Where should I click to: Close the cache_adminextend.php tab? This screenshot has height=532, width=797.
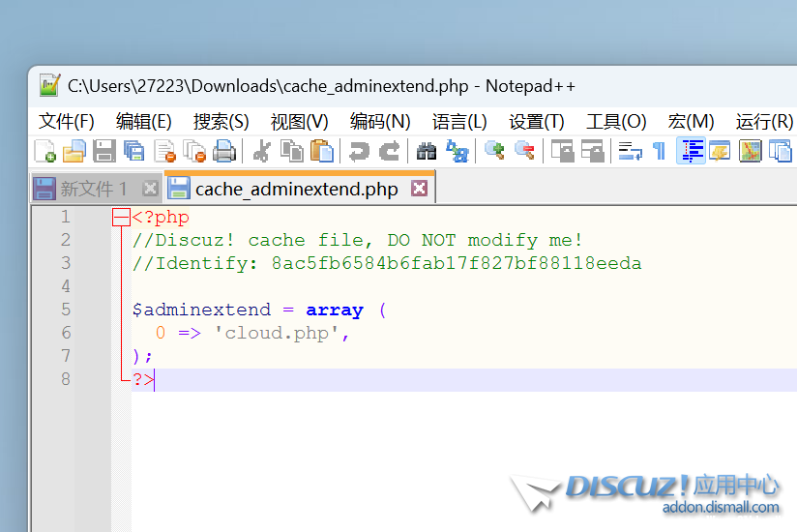point(419,189)
